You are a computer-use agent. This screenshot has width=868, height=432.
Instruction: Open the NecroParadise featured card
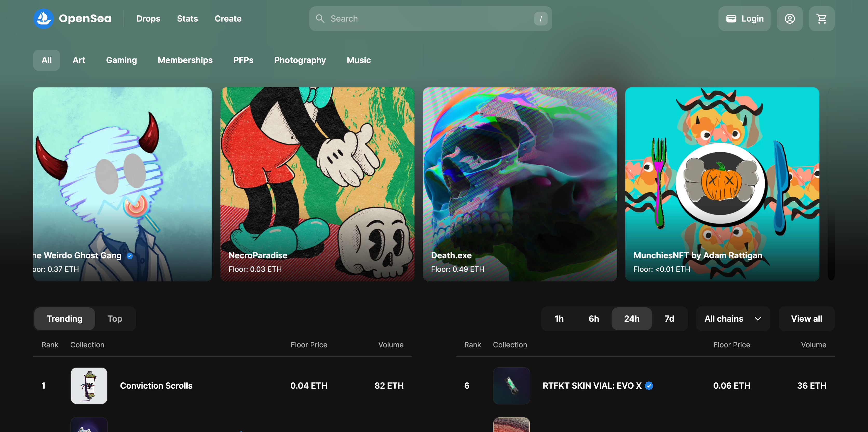317,184
